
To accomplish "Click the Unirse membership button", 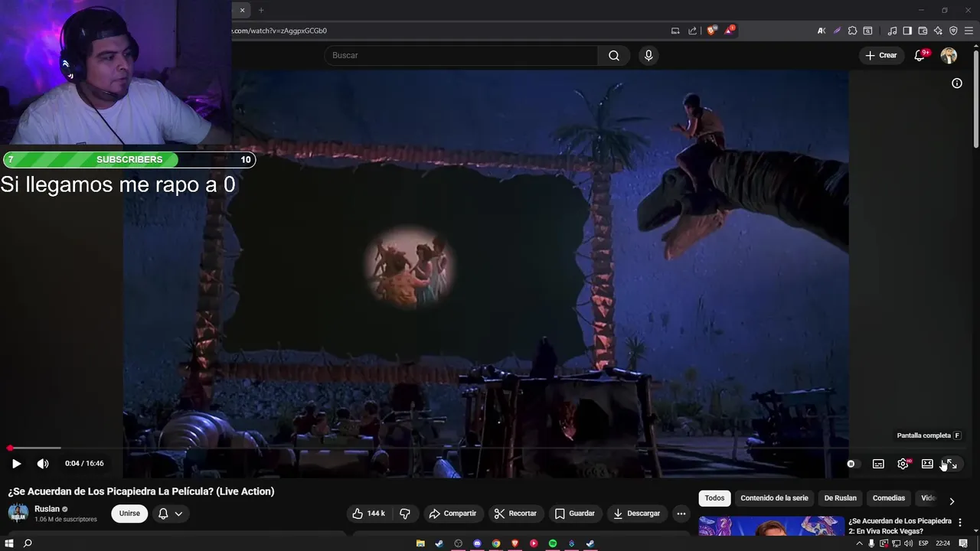I will (x=129, y=514).
